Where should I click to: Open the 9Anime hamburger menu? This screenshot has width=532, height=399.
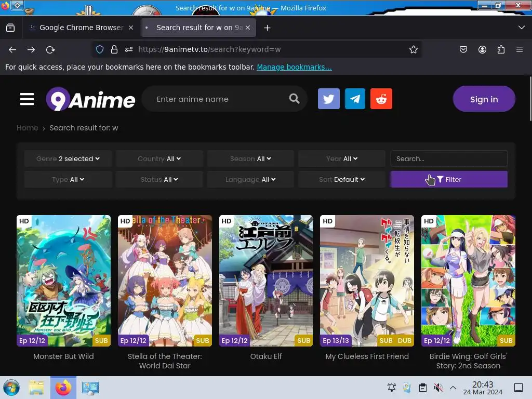coord(27,99)
